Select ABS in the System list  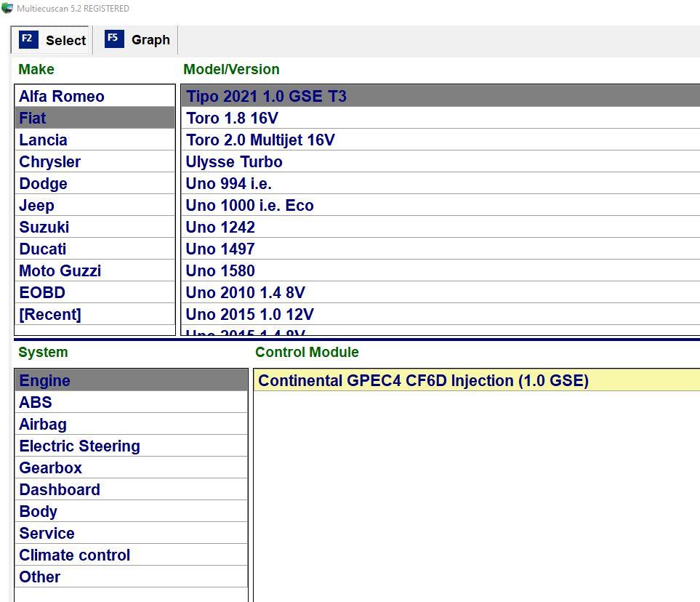point(36,403)
